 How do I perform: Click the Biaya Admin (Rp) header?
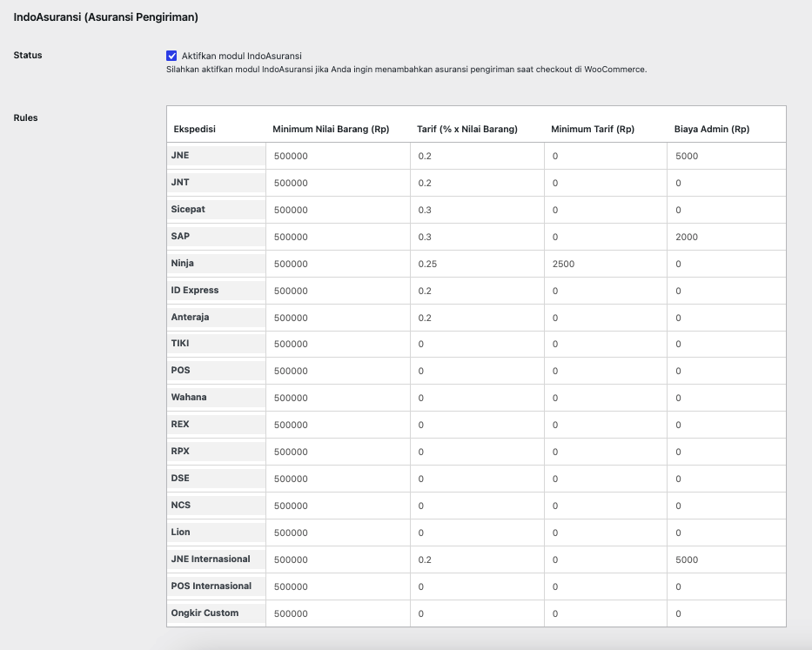pos(712,129)
